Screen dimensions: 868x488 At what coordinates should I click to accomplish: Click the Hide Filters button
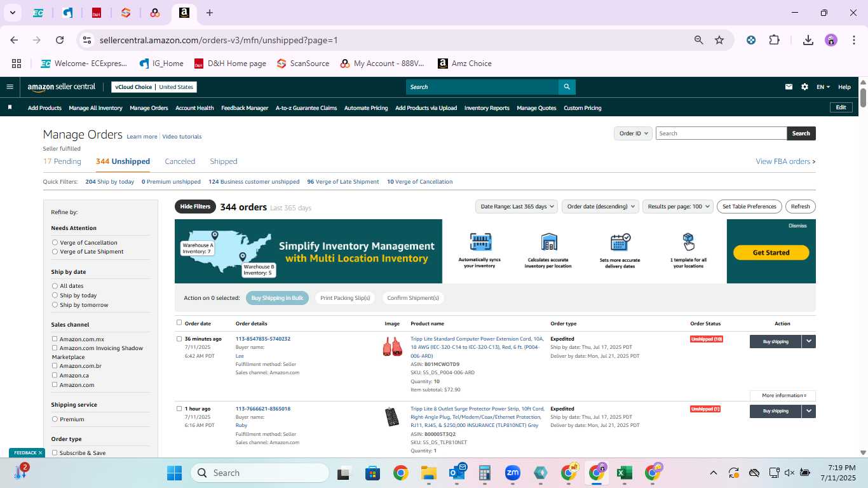[195, 207]
